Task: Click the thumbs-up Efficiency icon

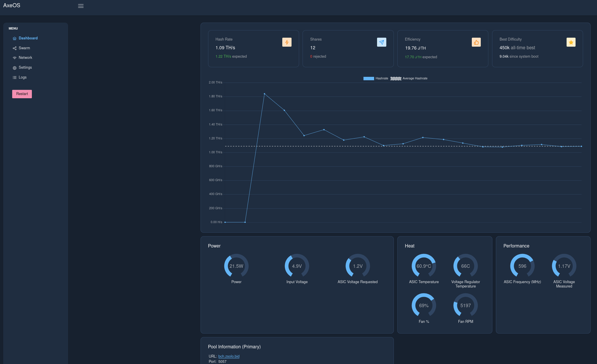Action: (476, 42)
